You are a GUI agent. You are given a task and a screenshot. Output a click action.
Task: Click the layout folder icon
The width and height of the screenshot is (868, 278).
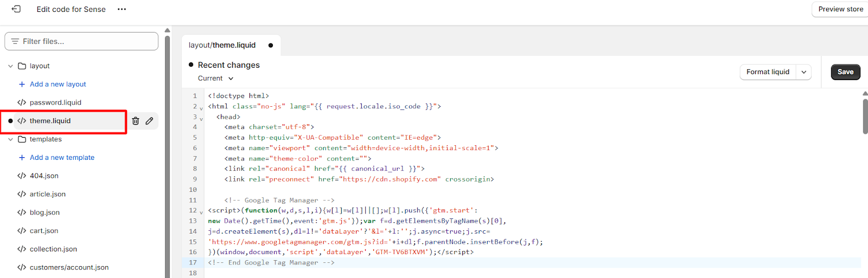click(22, 66)
